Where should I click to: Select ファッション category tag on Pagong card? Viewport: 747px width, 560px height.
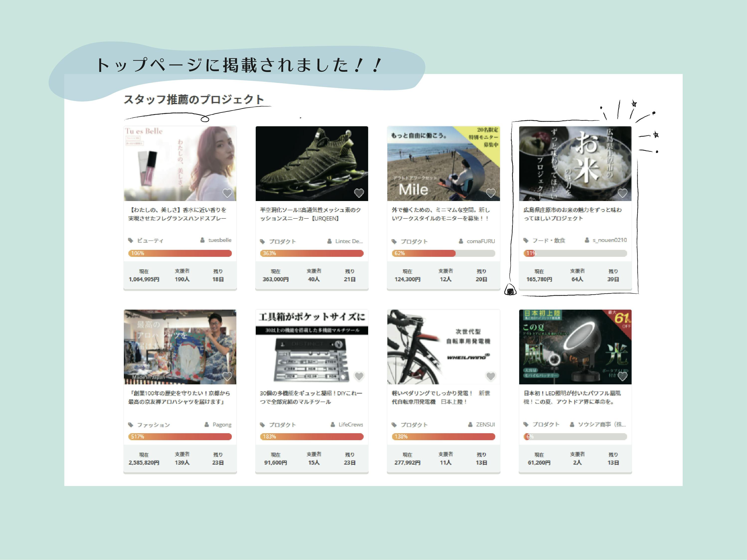[x=153, y=425]
